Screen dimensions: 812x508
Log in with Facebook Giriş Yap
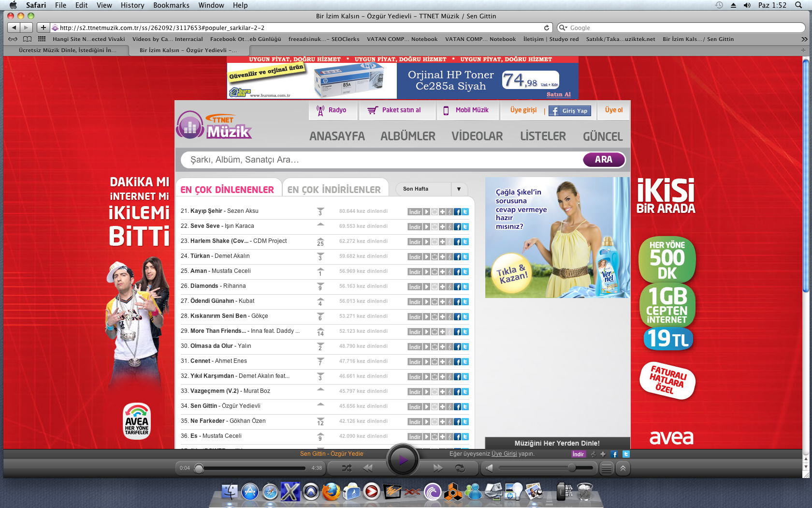[570, 111]
